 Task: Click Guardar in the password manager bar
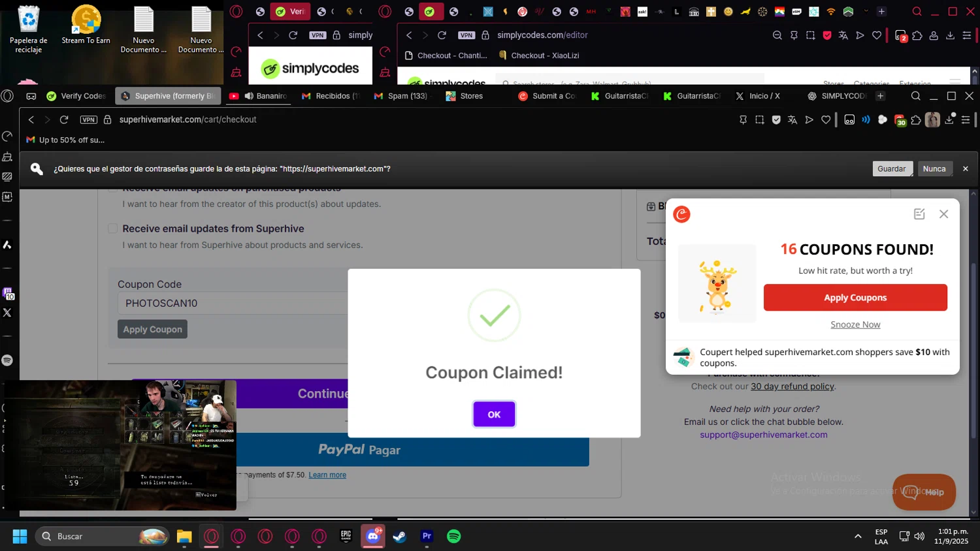(892, 168)
